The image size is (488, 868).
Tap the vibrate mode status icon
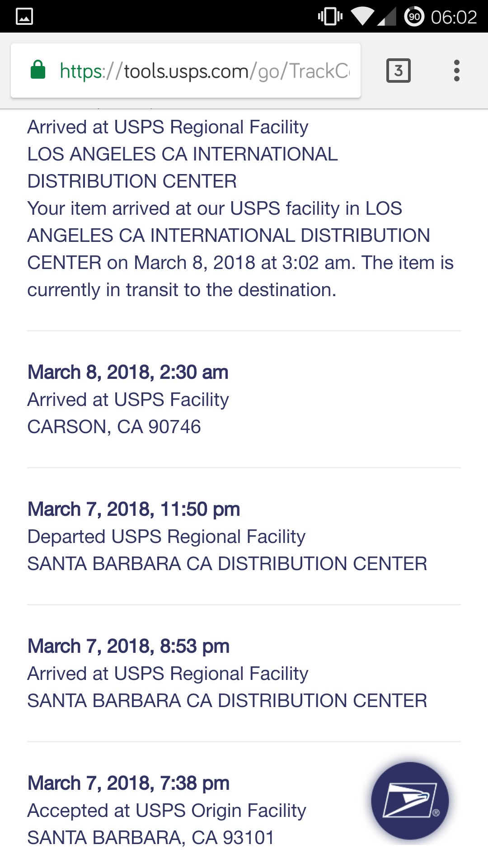330,17
